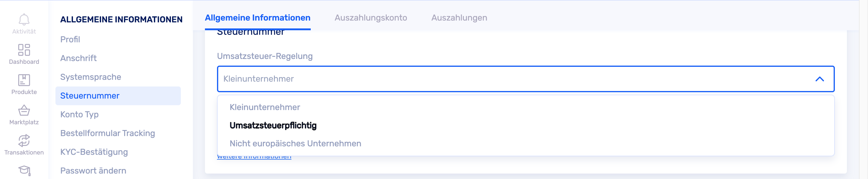Open the Auszahlungen tab
Viewport: 868px width, 179px height.
point(459,18)
